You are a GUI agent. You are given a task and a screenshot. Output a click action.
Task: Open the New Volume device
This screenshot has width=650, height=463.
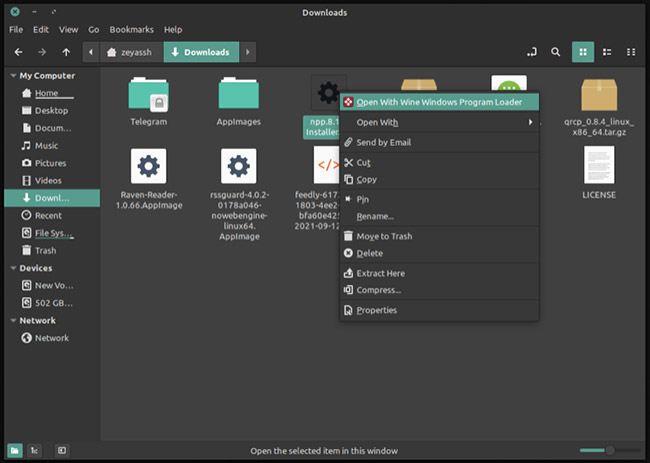coord(52,286)
